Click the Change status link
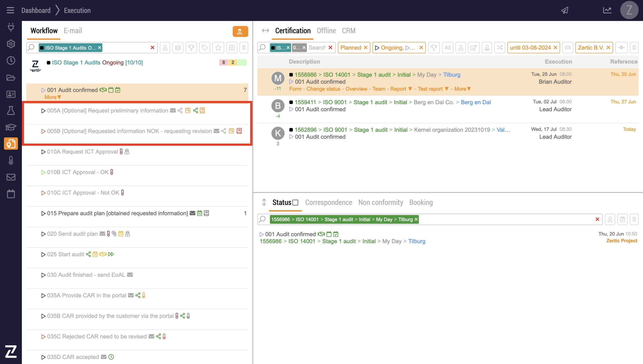Screen dimensions: 643x364 pyautogui.click(x=323, y=89)
